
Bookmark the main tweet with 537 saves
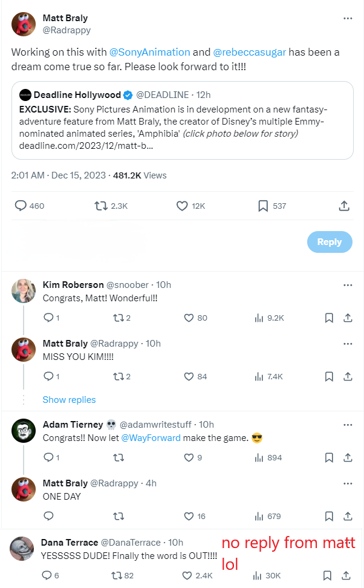[x=263, y=206]
